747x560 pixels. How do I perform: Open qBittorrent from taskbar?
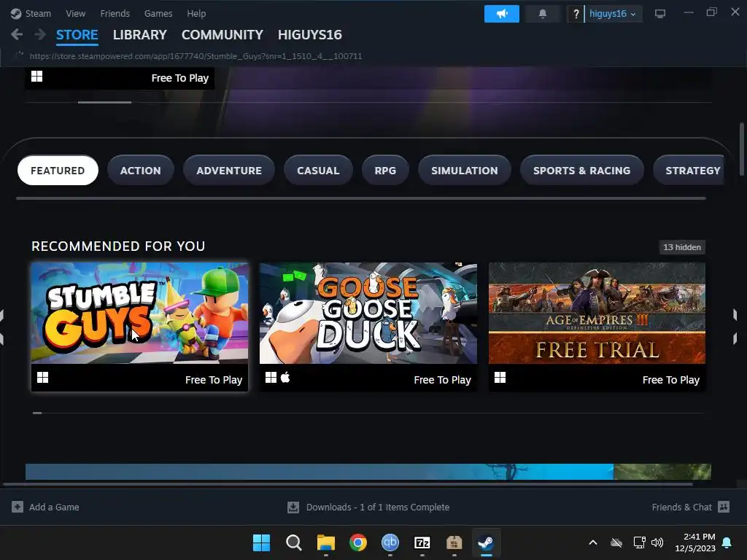pyautogui.click(x=390, y=542)
